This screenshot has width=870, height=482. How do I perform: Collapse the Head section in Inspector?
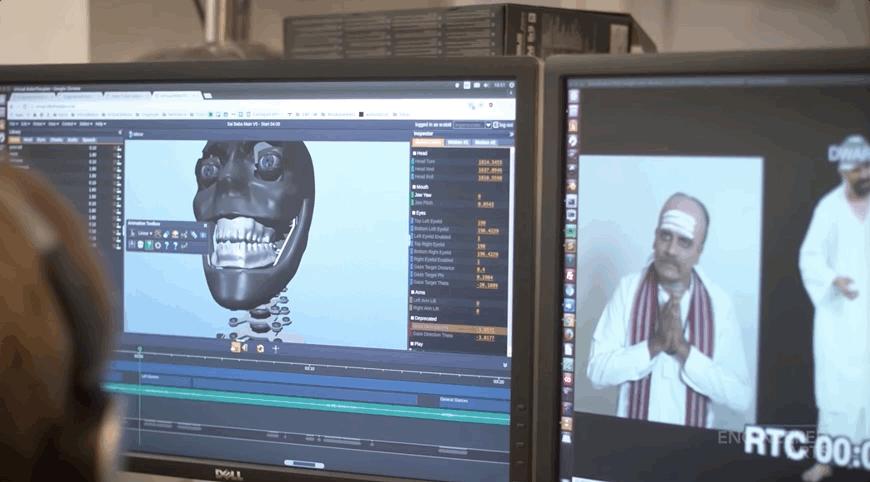[413, 153]
